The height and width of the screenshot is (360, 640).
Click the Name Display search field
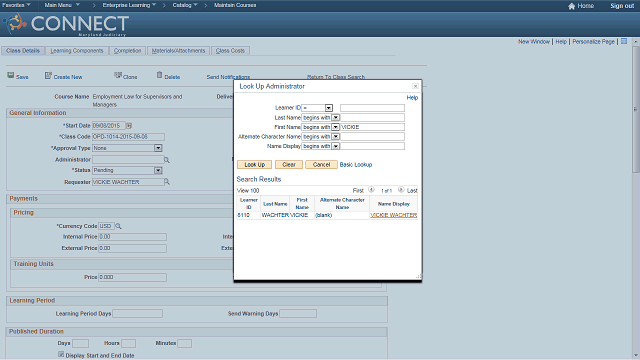[x=372, y=146]
